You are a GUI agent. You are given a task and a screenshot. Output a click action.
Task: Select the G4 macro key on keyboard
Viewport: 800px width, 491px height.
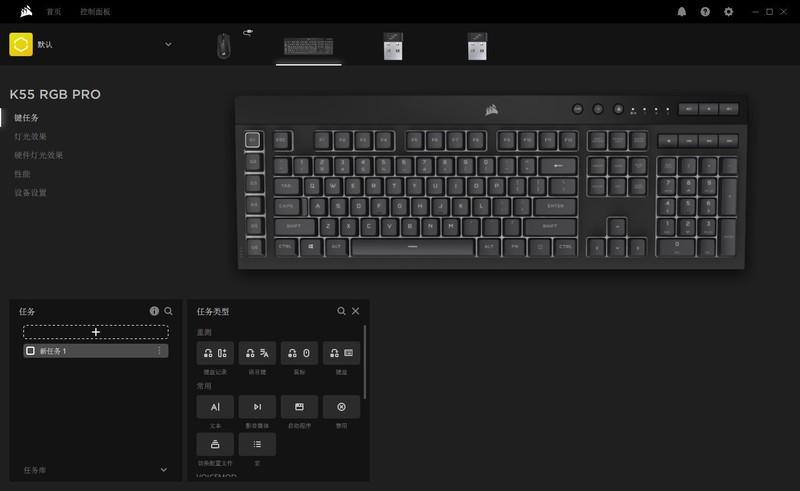point(254,205)
